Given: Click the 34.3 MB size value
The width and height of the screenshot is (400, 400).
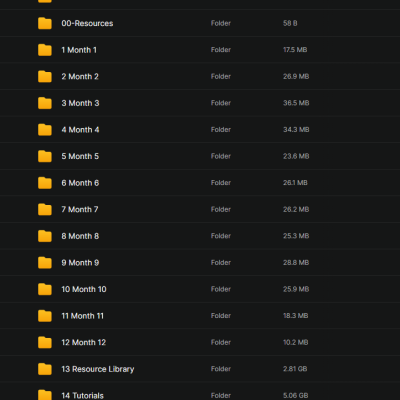Looking at the screenshot, I should pyautogui.click(x=296, y=130).
